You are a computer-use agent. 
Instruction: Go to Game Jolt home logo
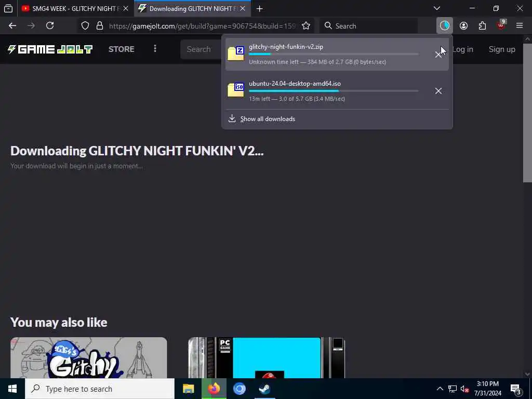(50, 49)
